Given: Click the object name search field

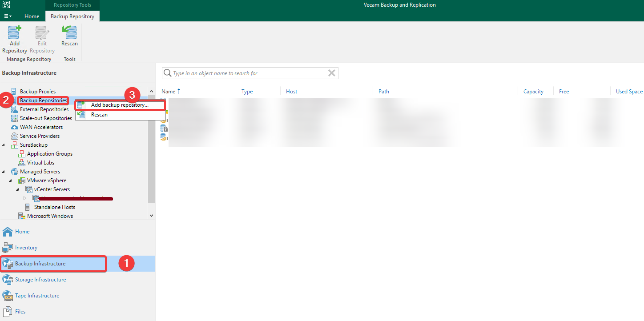Looking at the screenshot, I should coord(249,73).
